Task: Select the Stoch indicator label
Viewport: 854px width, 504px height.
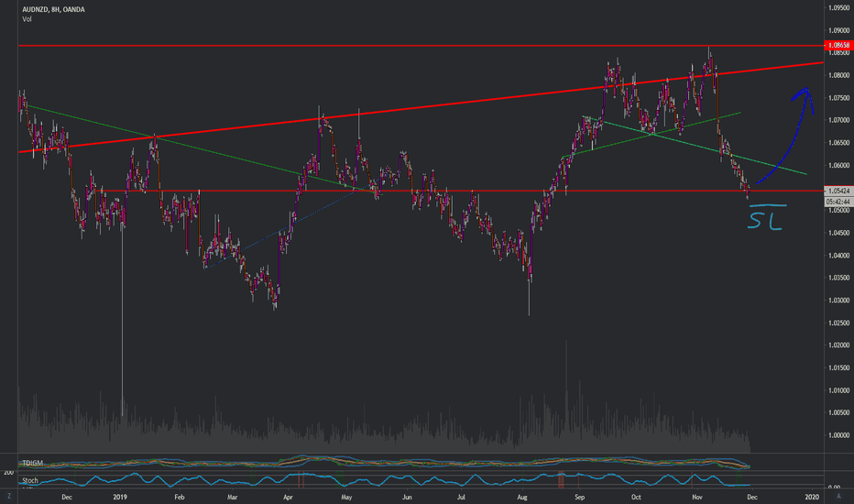Action: [x=29, y=477]
